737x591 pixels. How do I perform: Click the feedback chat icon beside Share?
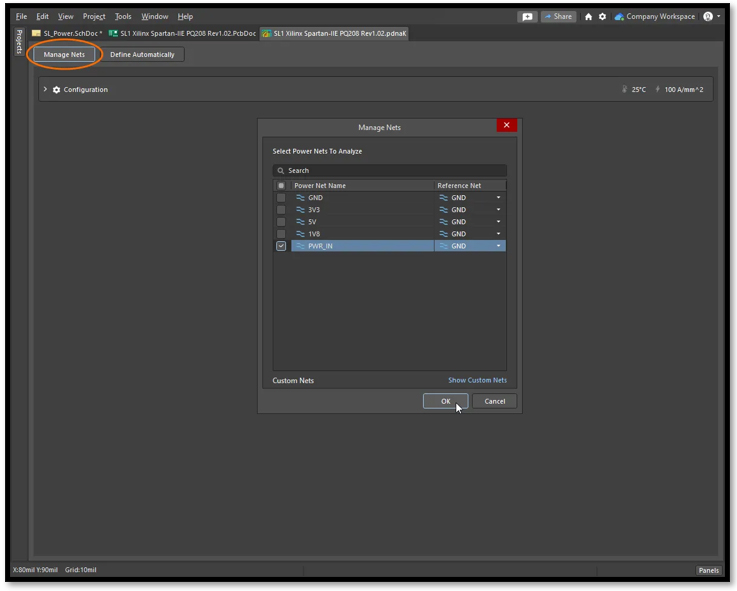[527, 16]
